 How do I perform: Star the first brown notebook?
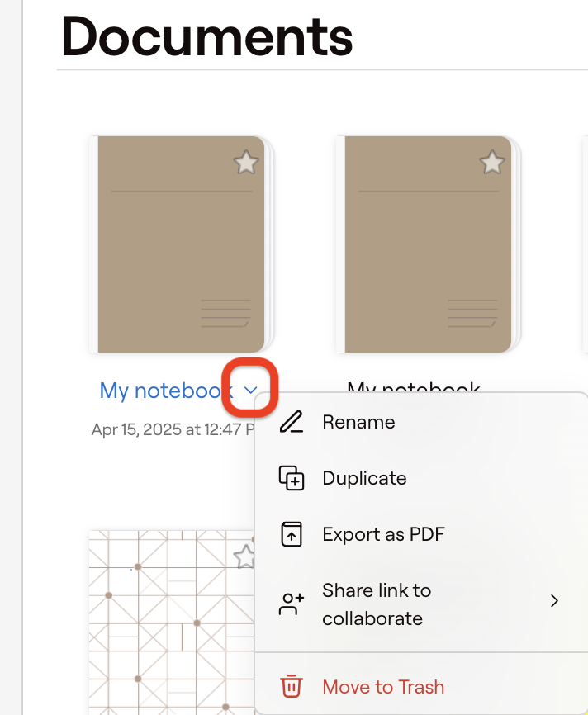(246, 163)
